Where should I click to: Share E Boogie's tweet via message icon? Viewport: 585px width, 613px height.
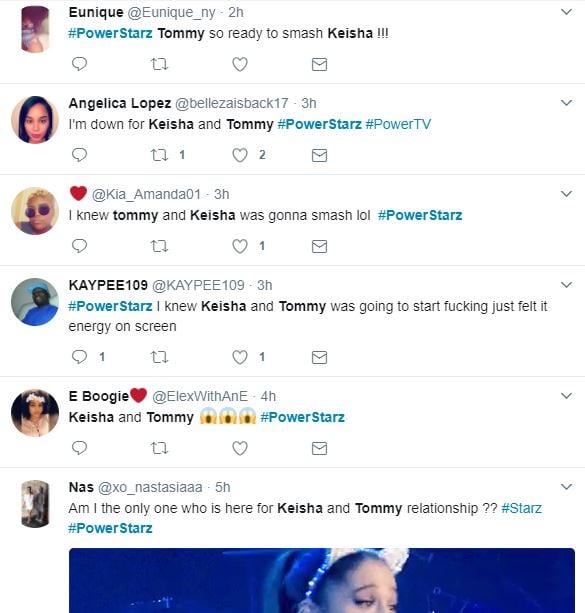(319, 448)
